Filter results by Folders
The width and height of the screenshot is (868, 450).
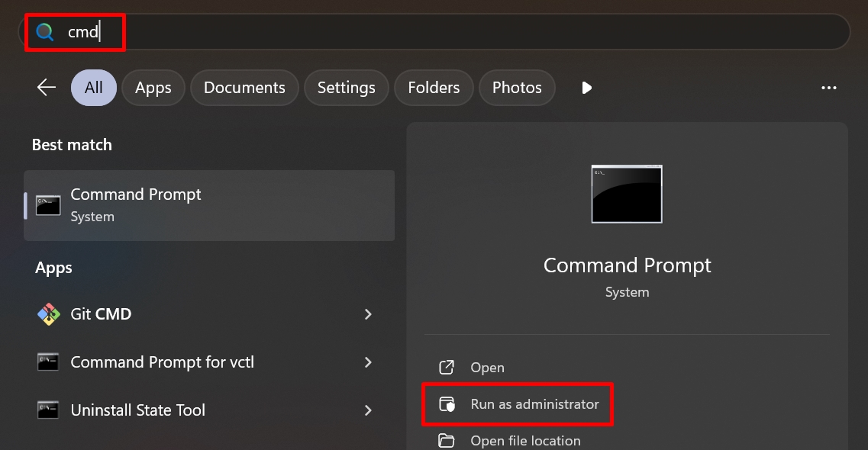click(434, 88)
